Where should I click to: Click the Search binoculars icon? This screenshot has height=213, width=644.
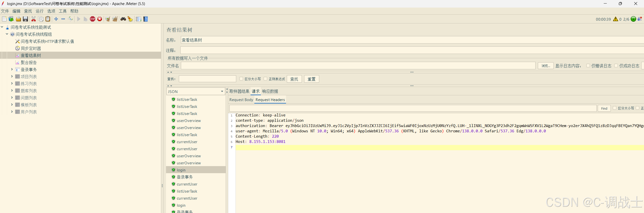point(123,19)
